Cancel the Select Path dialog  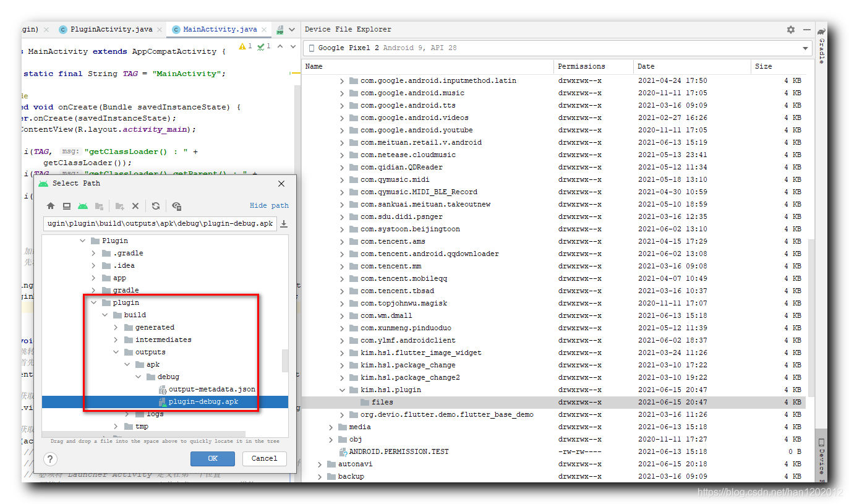point(265,458)
